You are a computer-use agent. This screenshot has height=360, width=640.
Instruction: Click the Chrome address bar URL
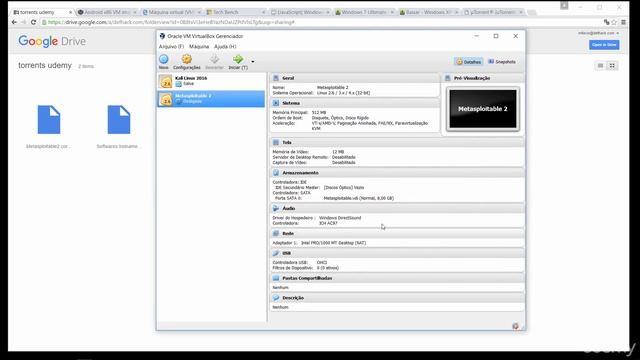171,22
